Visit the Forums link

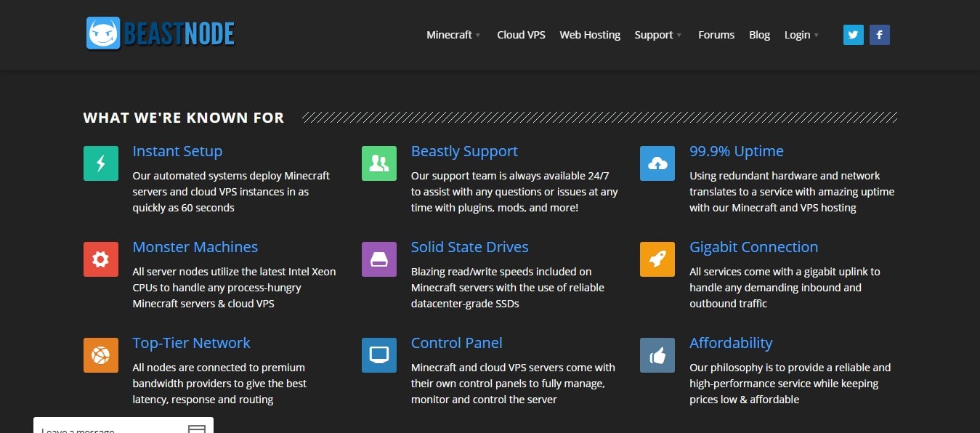(x=716, y=35)
